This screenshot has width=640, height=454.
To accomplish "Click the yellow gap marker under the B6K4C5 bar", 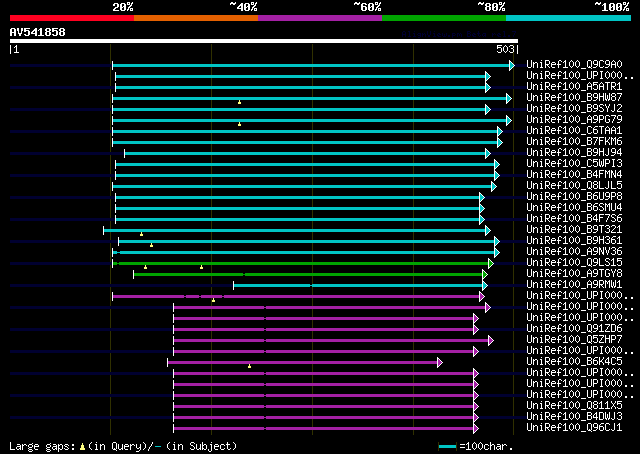I will [249, 366].
